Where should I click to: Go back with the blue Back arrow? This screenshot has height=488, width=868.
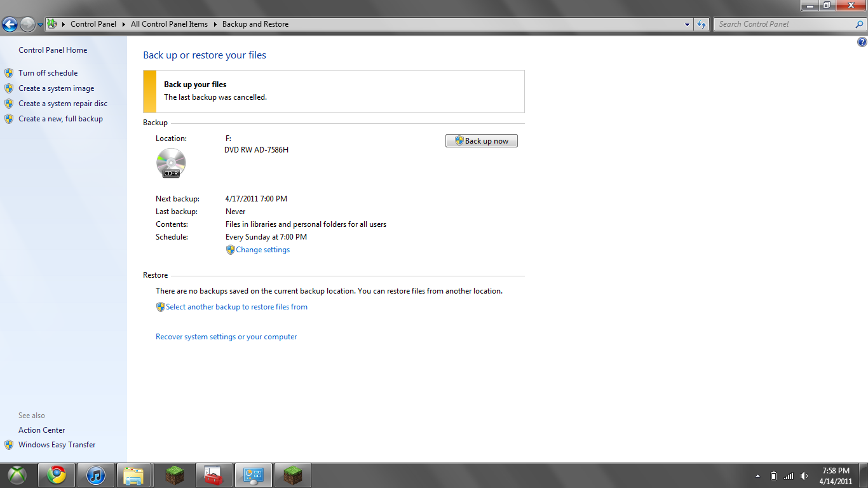[10, 24]
